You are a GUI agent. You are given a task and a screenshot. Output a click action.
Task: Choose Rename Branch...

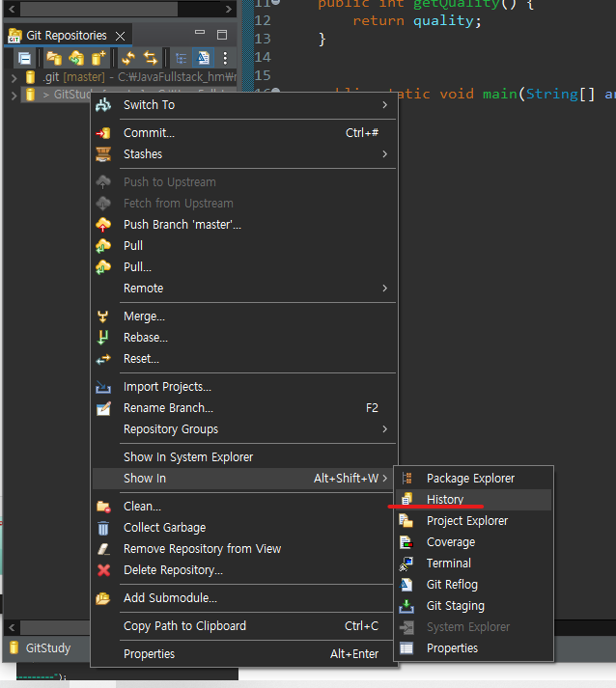pyautogui.click(x=244, y=408)
